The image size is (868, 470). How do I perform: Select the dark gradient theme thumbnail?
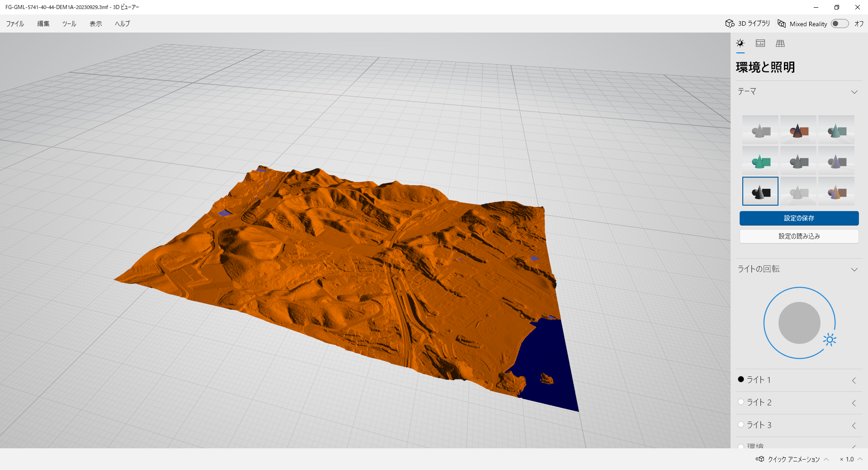click(x=760, y=191)
